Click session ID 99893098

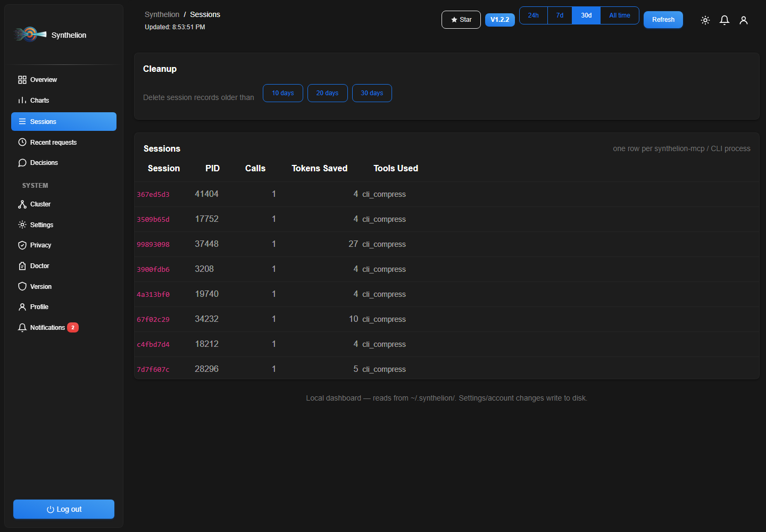tap(153, 245)
